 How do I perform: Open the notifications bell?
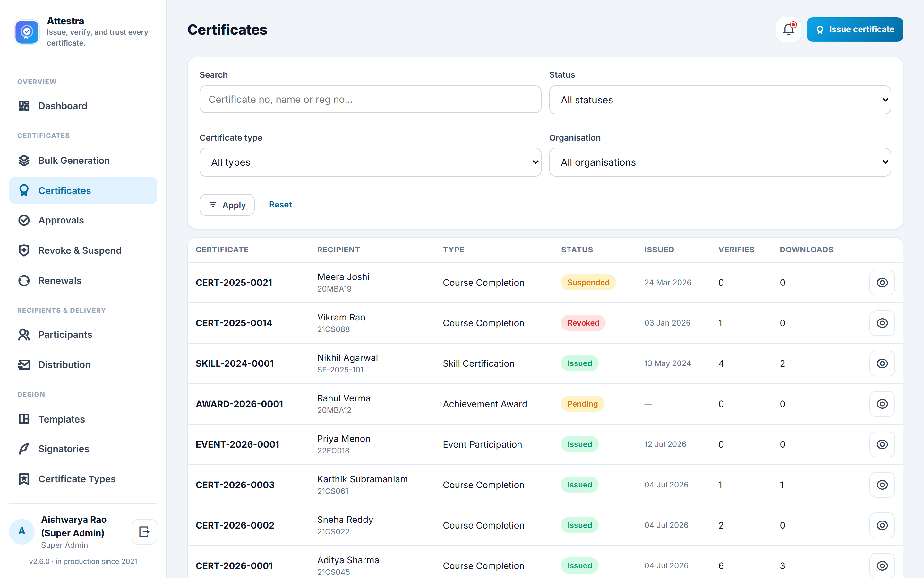tap(789, 30)
